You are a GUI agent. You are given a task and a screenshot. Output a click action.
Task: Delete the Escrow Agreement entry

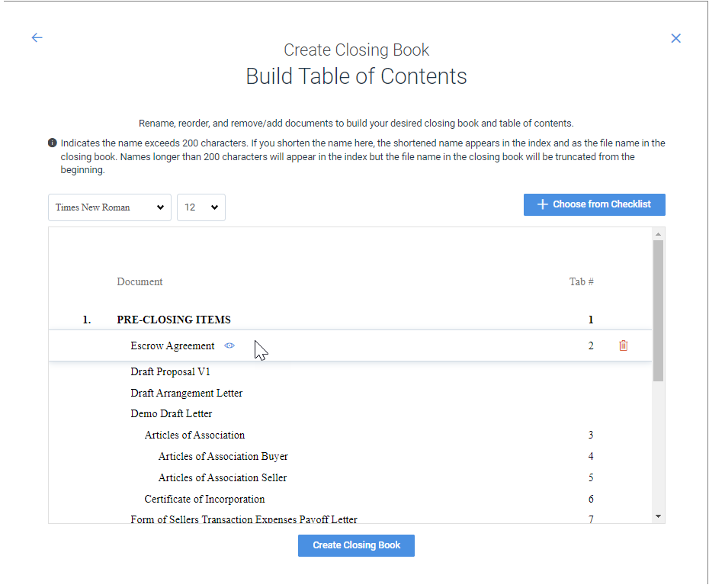pos(624,345)
